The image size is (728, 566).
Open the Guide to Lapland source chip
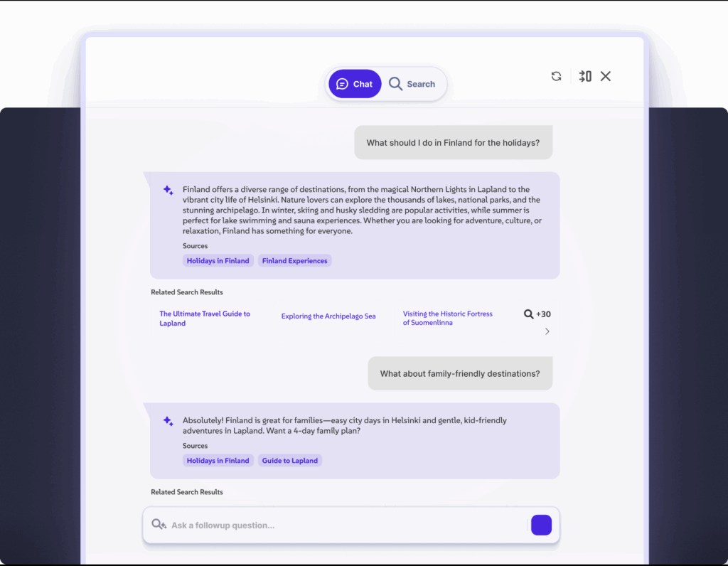point(290,461)
